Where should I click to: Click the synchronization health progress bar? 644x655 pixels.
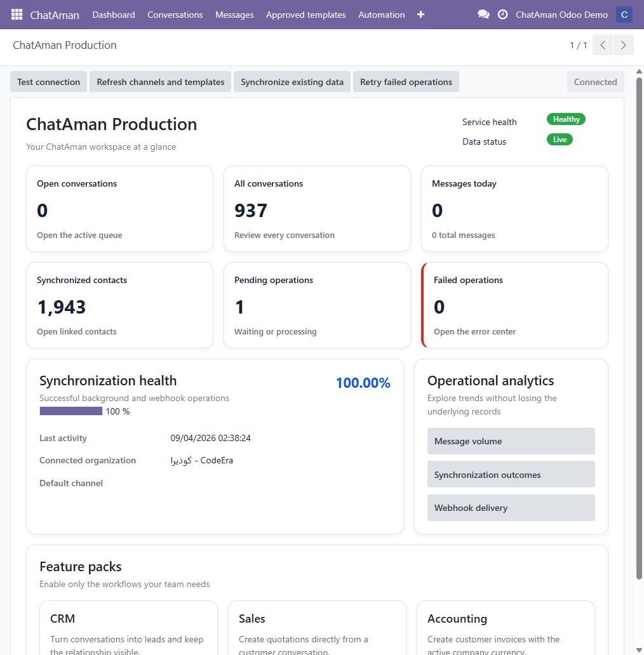[x=71, y=411]
